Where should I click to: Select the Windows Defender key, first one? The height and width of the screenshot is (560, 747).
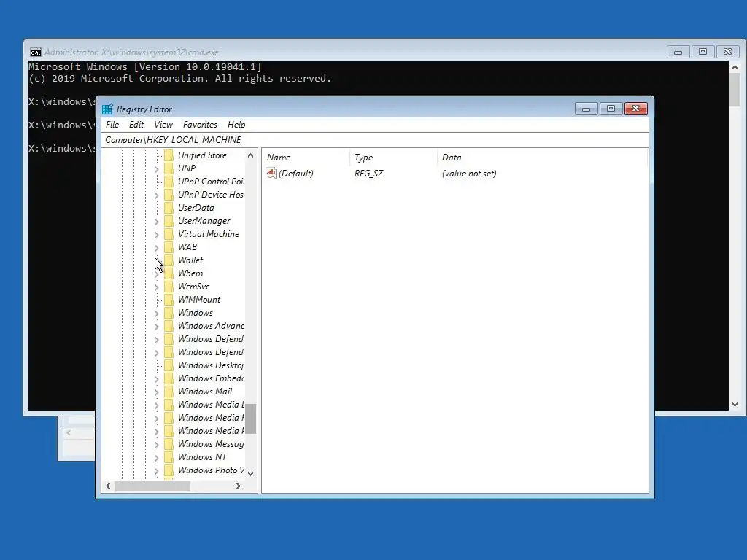tap(211, 339)
